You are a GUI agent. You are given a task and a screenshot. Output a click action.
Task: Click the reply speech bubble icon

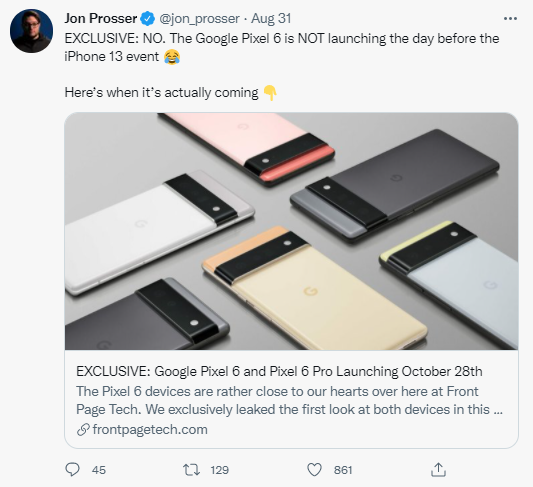pyautogui.click(x=72, y=470)
